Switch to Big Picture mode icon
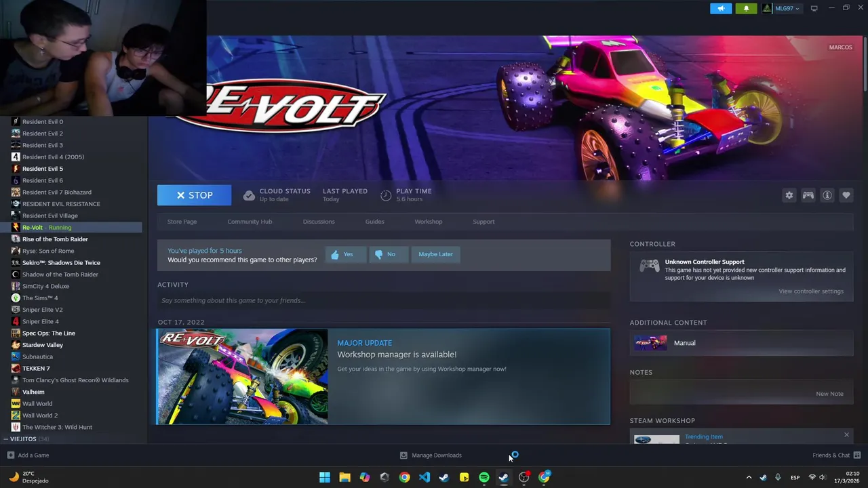 tap(814, 8)
